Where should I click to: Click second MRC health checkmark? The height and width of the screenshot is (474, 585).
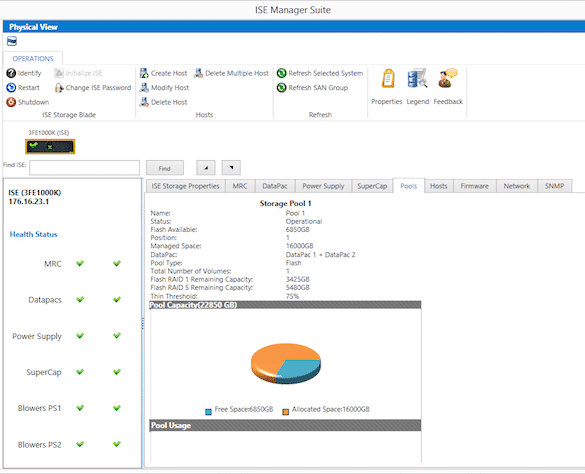(117, 263)
